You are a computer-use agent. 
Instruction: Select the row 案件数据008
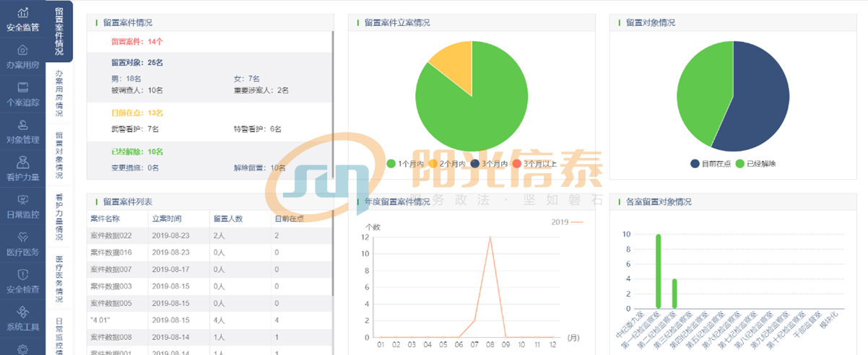(x=209, y=337)
